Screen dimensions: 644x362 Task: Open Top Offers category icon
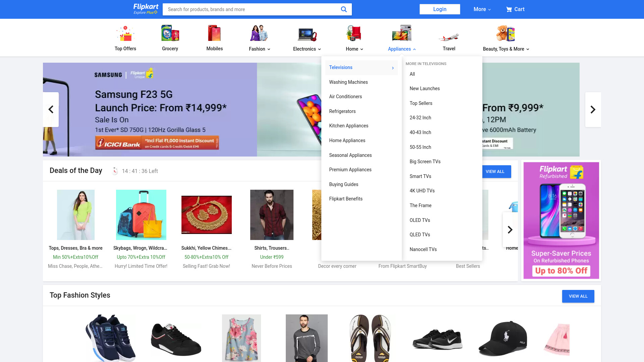(x=125, y=33)
